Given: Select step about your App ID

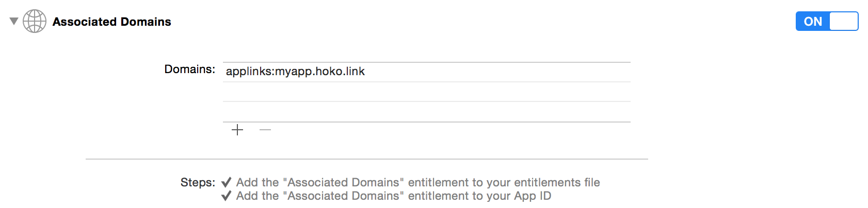Looking at the screenshot, I should [x=394, y=196].
